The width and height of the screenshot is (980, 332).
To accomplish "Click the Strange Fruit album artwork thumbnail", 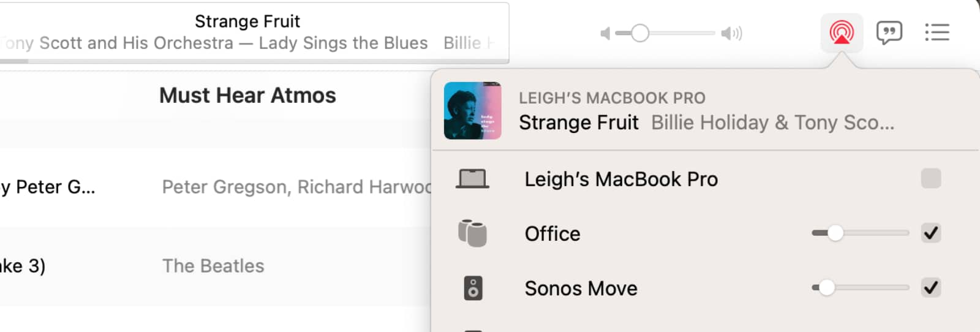I will click(x=472, y=111).
